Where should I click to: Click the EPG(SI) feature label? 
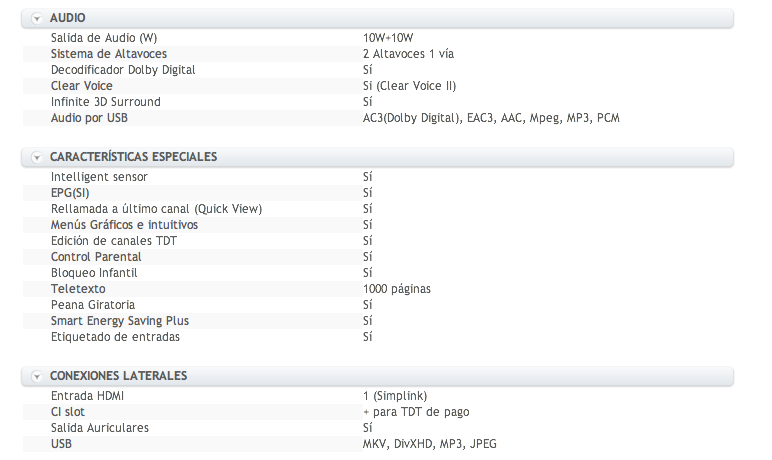tap(70, 193)
